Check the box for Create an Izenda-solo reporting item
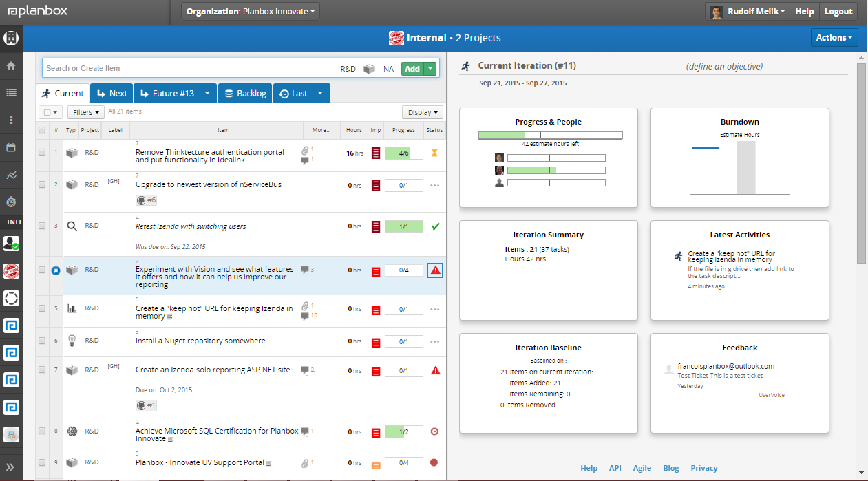The height and width of the screenshot is (481, 868). [42, 370]
